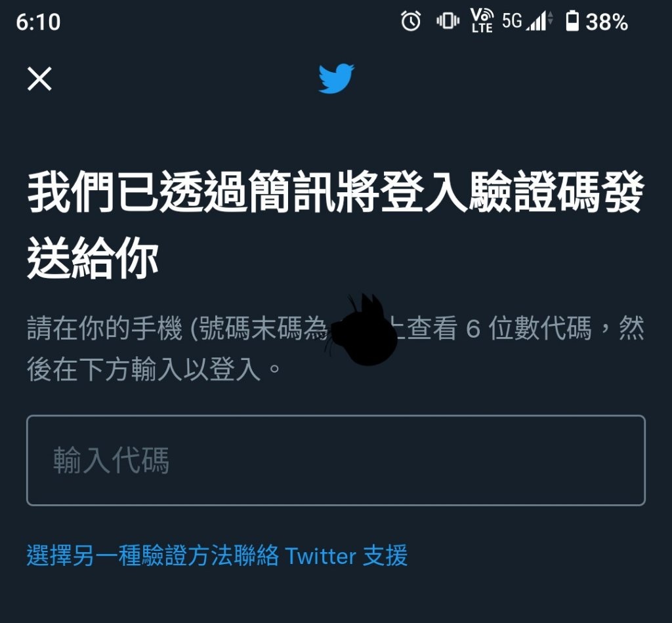
Task: Tap the 5G network indicator
Action: pyautogui.click(x=512, y=20)
